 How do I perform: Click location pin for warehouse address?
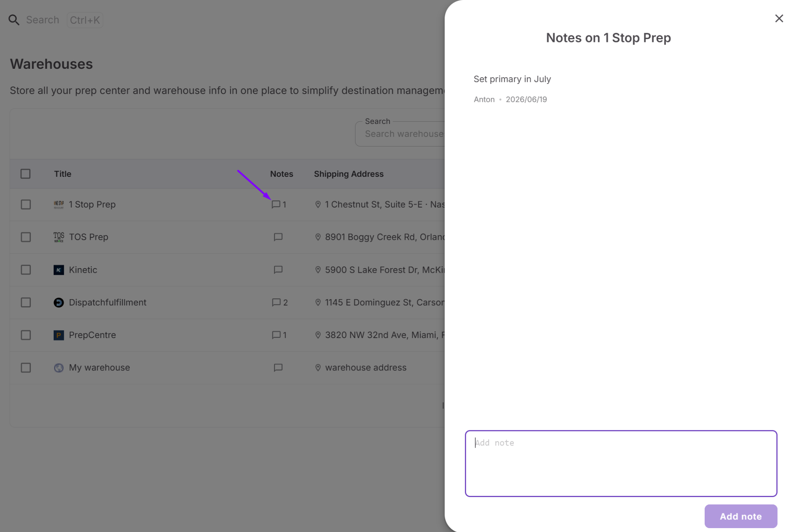[x=318, y=368]
